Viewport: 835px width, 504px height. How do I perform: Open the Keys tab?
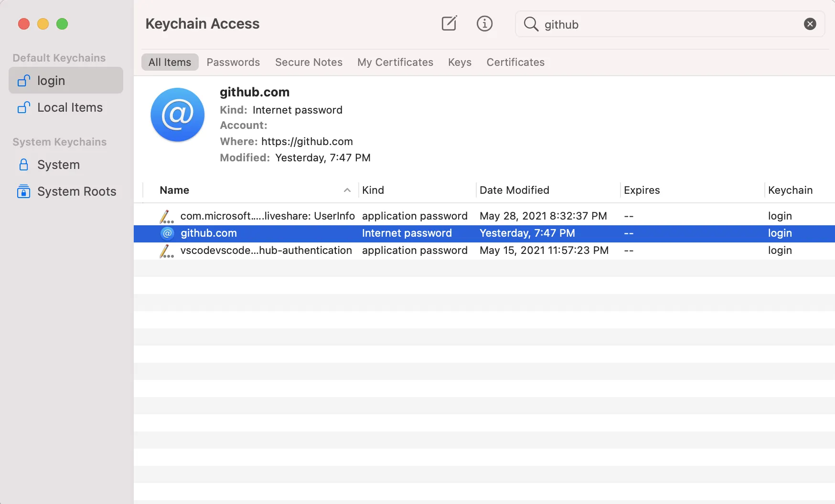point(460,62)
